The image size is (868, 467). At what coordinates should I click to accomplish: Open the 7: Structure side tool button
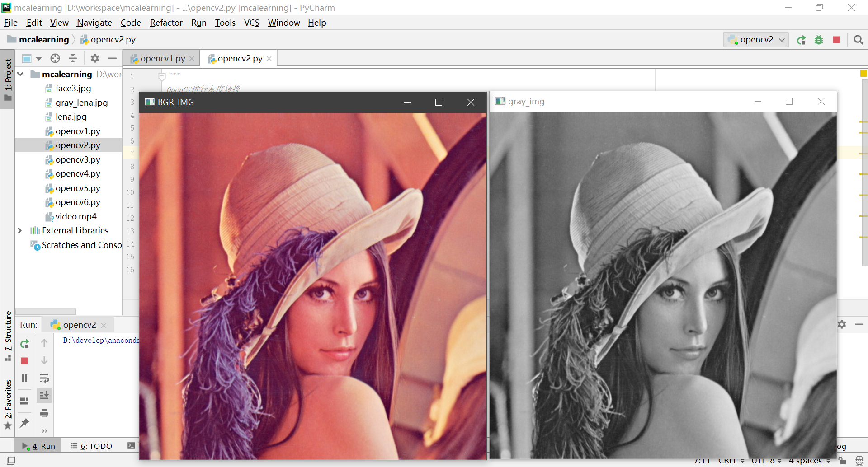8,336
